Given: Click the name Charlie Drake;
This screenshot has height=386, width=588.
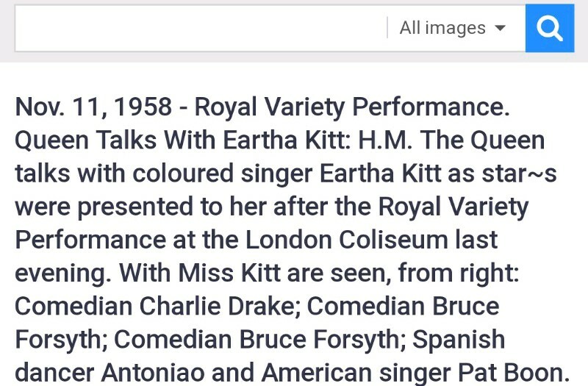Looking at the screenshot, I should point(220,306).
